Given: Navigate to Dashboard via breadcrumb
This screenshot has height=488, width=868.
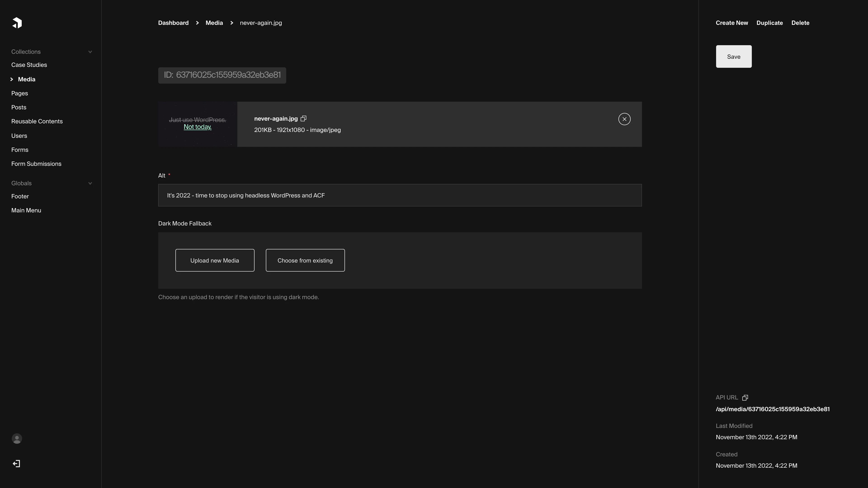Looking at the screenshot, I should [x=173, y=23].
